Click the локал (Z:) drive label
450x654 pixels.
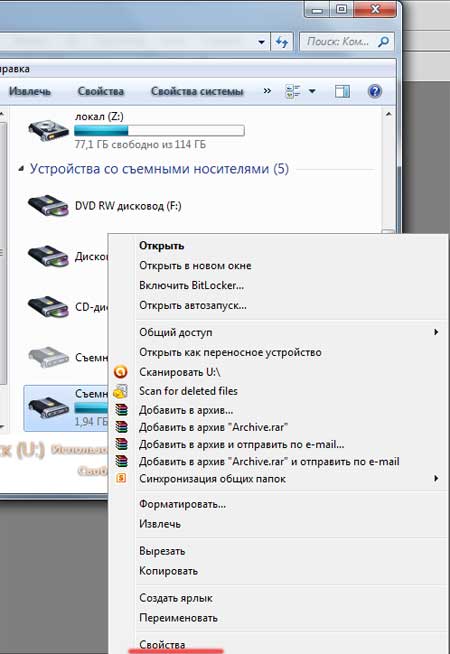coord(99,117)
